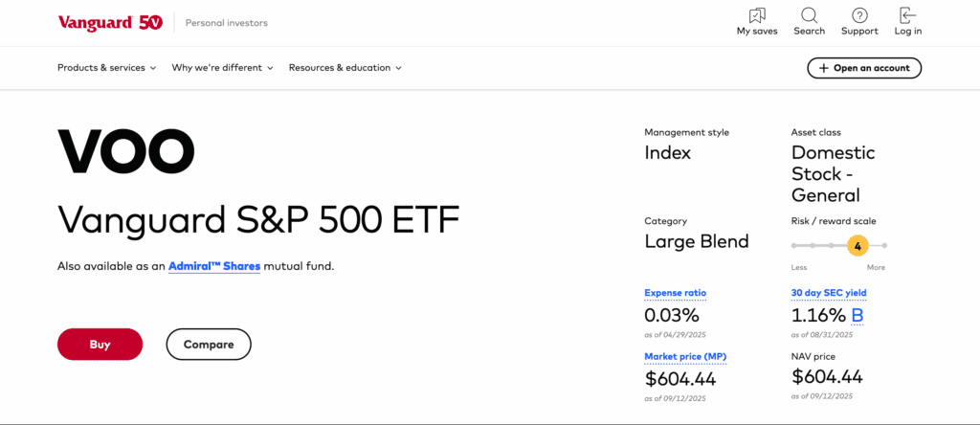Click the $604.44 NAV price value
This screenshot has height=425, width=980.
click(827, 378)
